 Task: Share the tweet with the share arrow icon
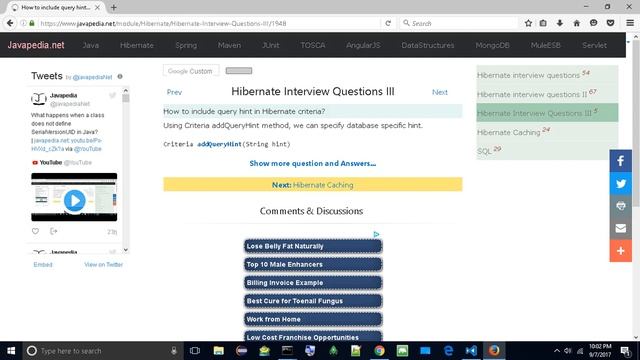(53, 231)
